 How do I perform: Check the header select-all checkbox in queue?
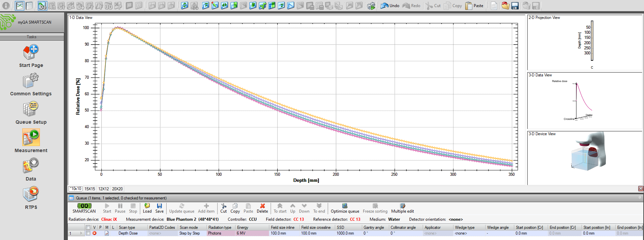(x=88, y=227)
